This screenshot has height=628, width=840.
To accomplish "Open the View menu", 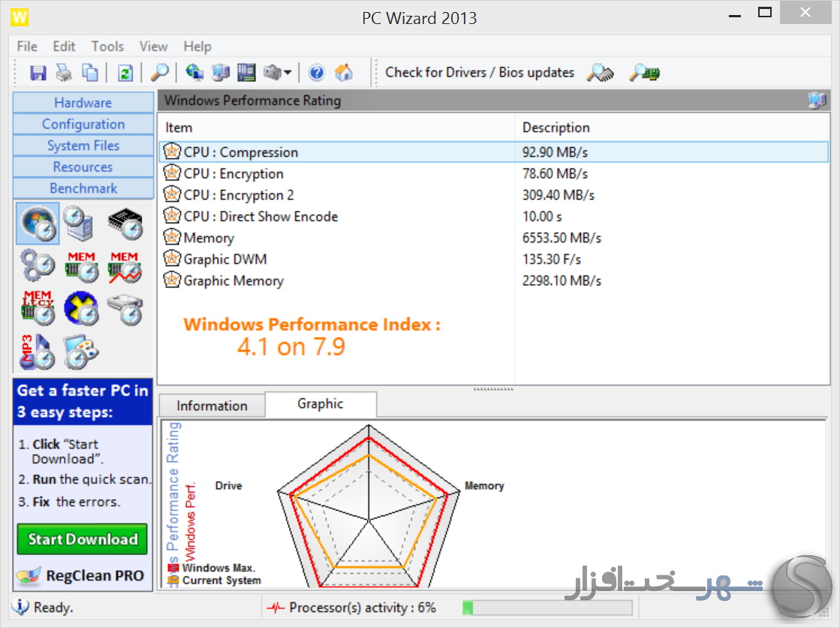I will click(x=153, y=47).
